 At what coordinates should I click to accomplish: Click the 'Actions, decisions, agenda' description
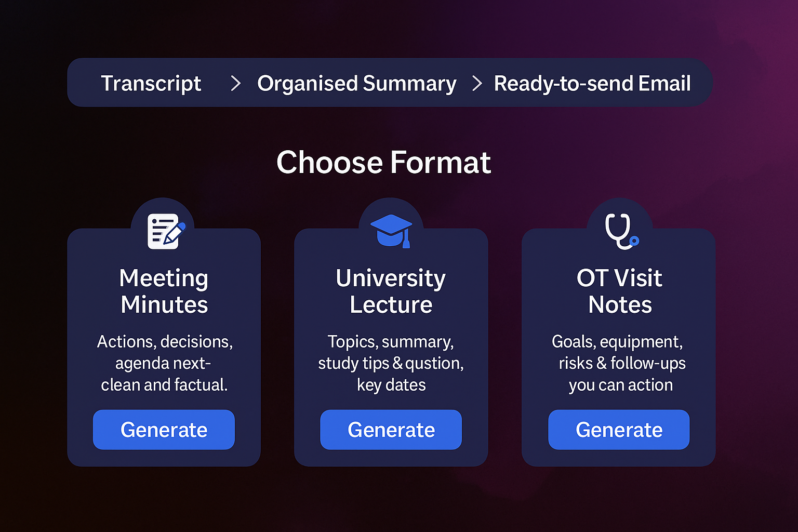(164, 363)
